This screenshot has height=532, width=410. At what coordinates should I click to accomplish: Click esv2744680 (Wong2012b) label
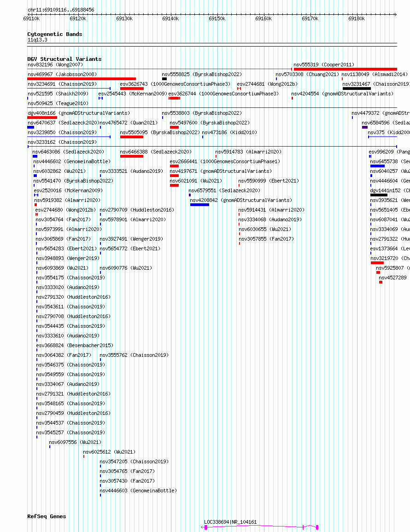coord(66,210)
